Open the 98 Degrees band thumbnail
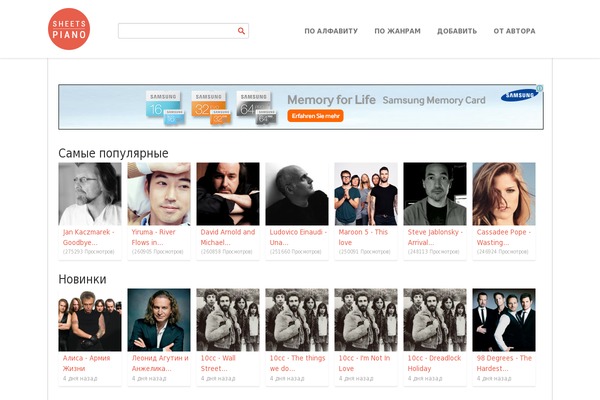The height and width of the screenshot is (400, 600). coord(504,320)
